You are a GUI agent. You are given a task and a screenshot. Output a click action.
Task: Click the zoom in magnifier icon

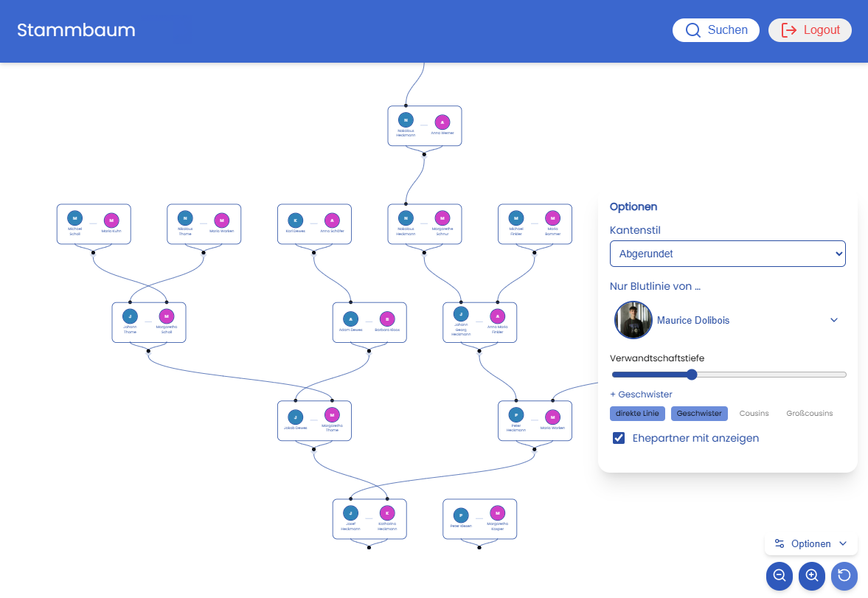point(812,576)
